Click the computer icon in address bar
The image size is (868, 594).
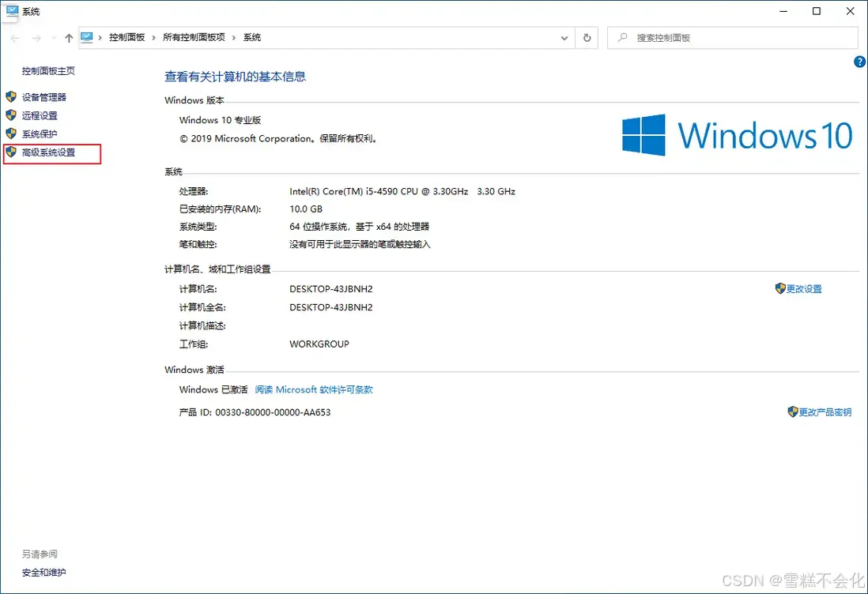[87, 38]
